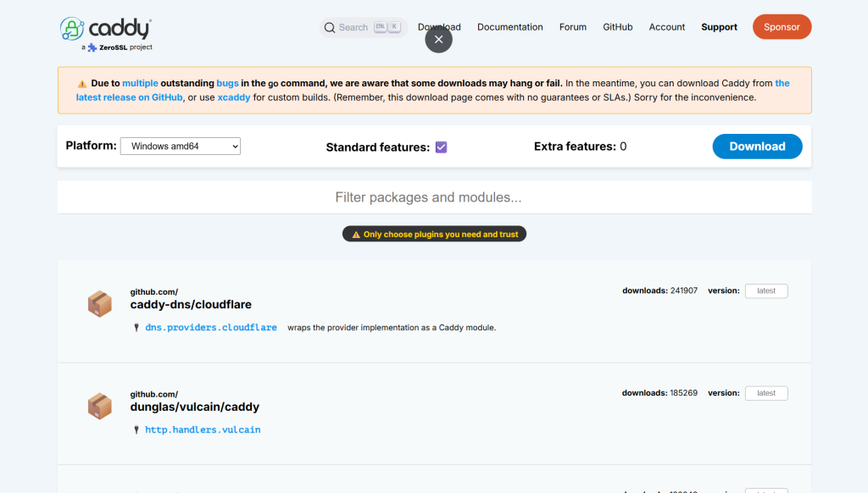Toggle the Standard features checkbox
868x493 pixels.
(441, 147)
